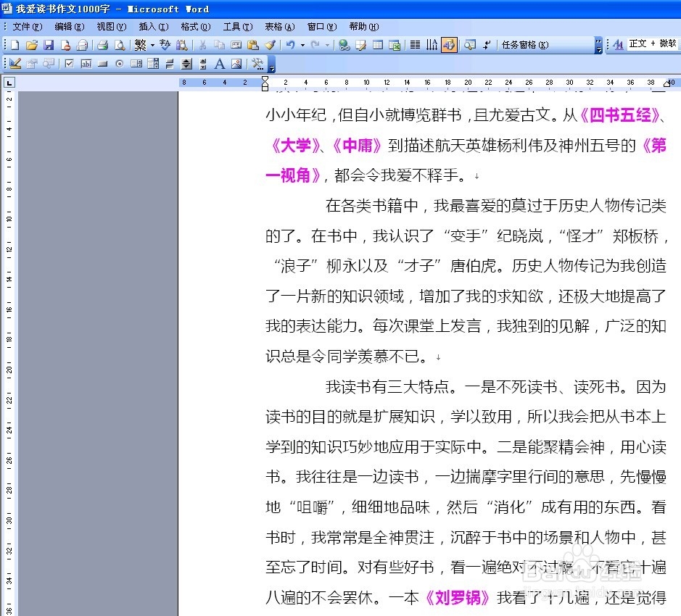
Task: Click the tab stop selector L box
Action: pyautogui.click(x=9, y=83)
